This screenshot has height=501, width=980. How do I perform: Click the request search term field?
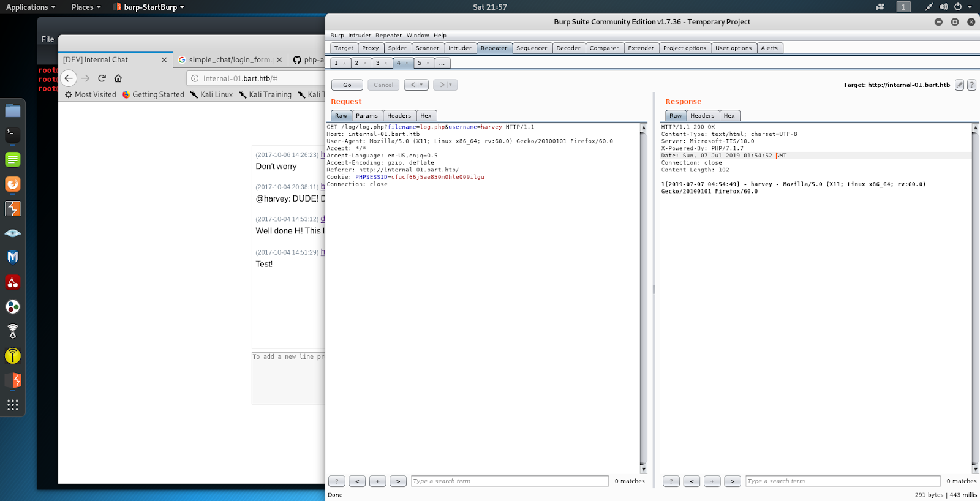tap(510, 481)
